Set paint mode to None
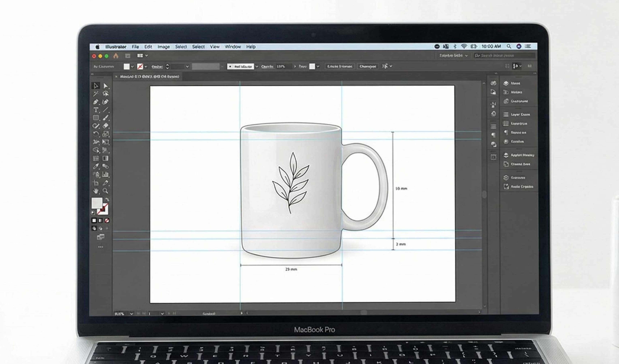Viewport: 619px width, 364px height. [x=107, y=220]
